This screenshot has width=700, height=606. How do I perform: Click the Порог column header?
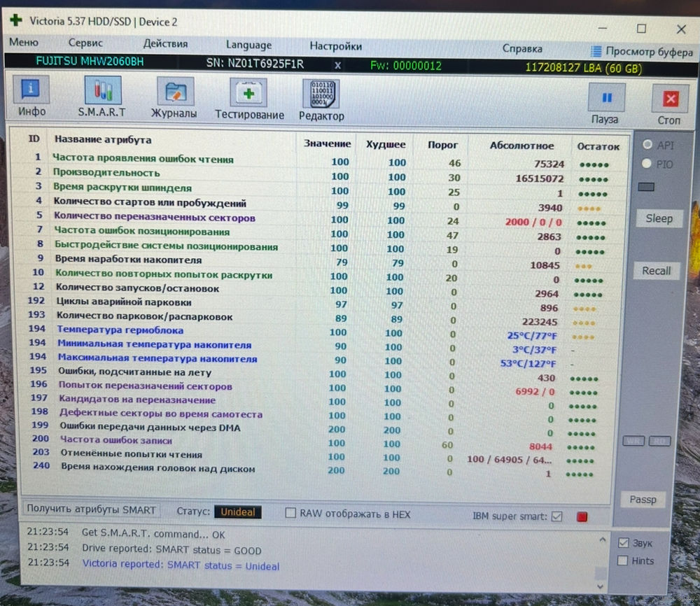click(x=442, y=145)
